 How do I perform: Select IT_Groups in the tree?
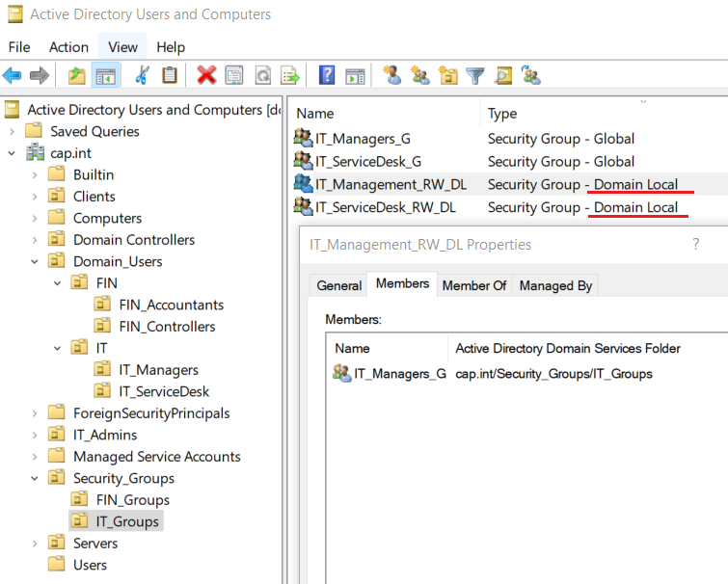pos(126,521)
